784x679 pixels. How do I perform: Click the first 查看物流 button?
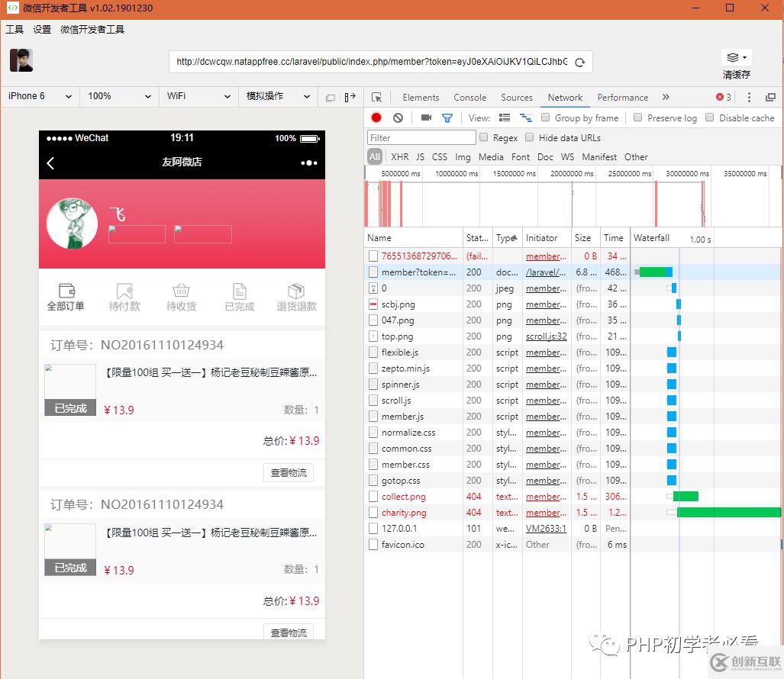(289, 473)
